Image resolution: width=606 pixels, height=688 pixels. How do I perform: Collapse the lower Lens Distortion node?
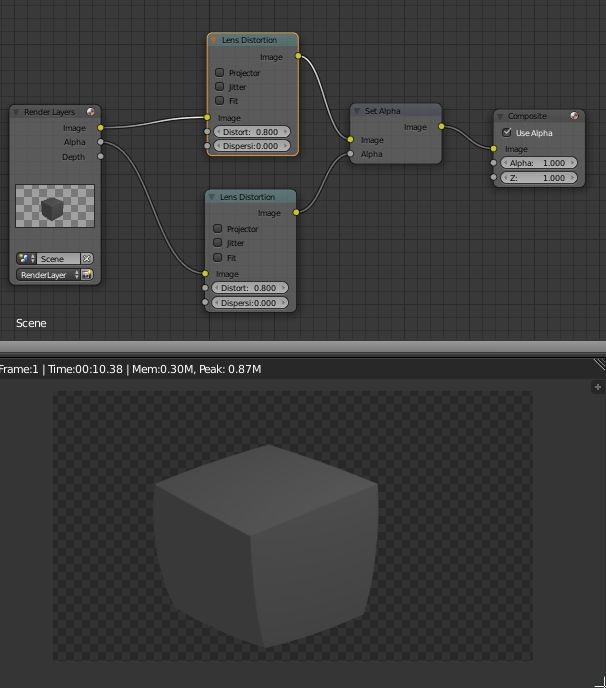212,197
